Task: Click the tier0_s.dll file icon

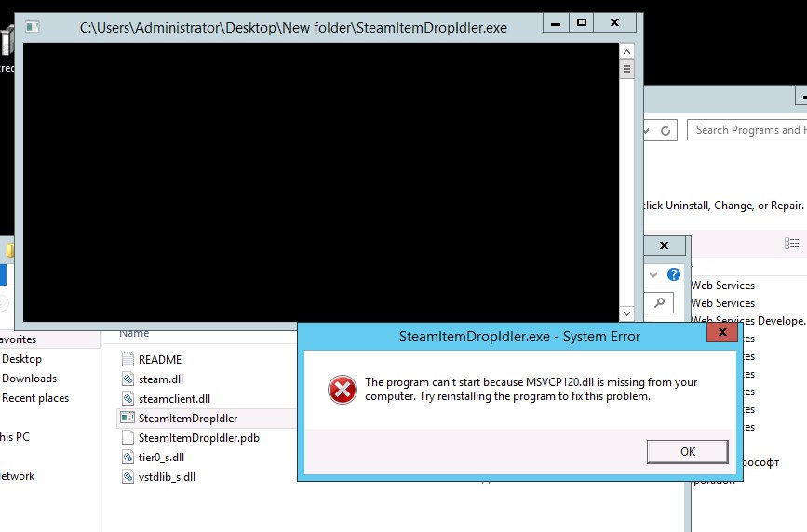Action: pos(128,457)
